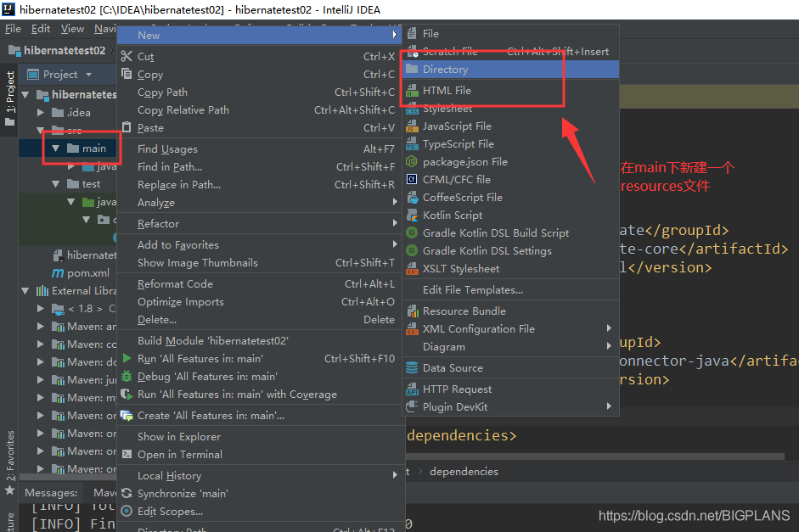799x532 pixels.
Task: Collapse the main folder tree arrow
Action: [x=55, y=148]
